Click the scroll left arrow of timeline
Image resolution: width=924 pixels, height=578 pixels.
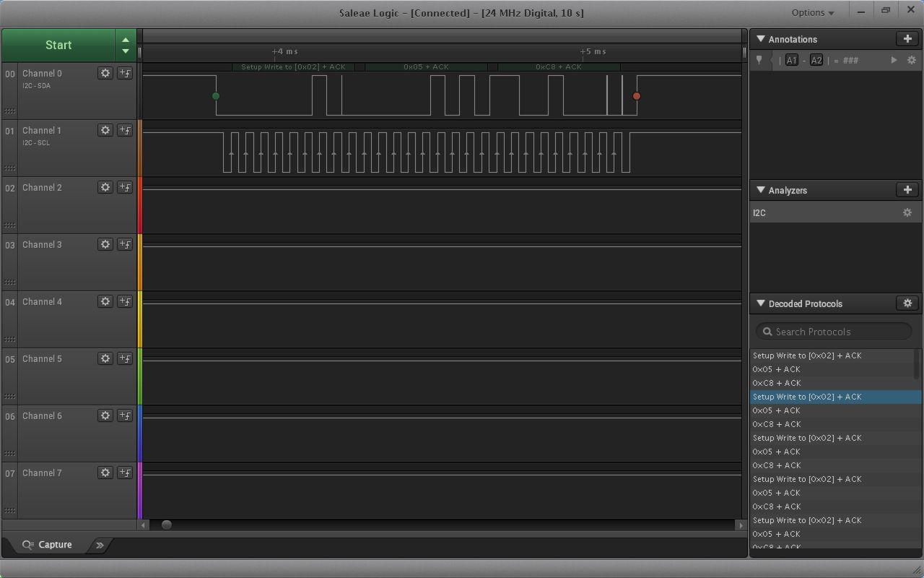coord(144,525)
